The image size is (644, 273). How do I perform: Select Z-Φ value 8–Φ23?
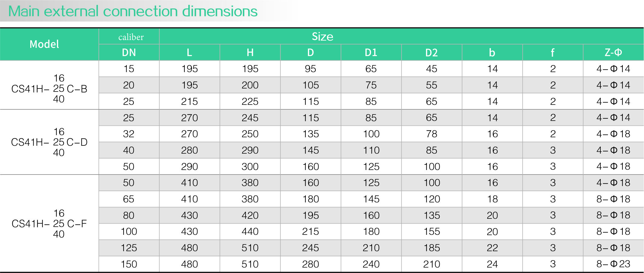point(613,264)
